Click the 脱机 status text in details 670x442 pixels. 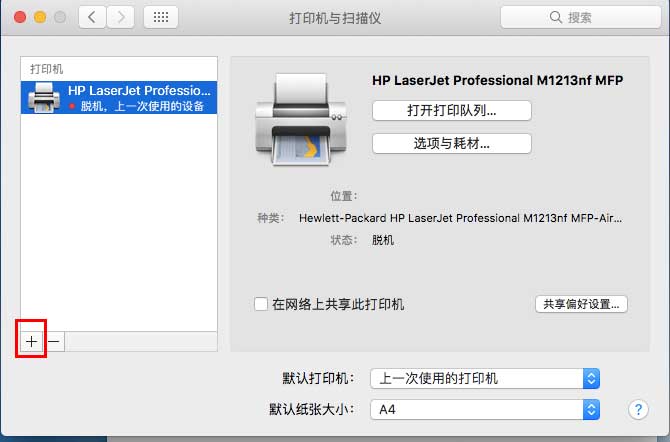pos(383,240)
